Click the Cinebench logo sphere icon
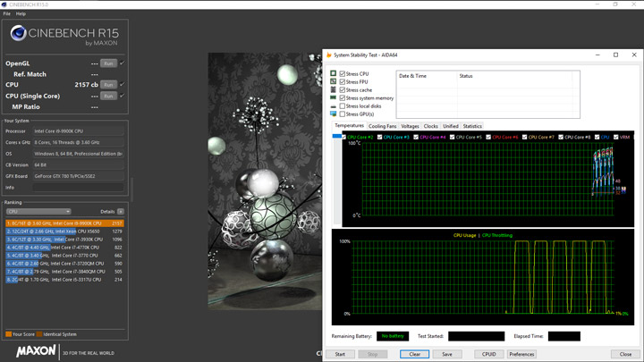644x362 pixels. pos(18,34)
